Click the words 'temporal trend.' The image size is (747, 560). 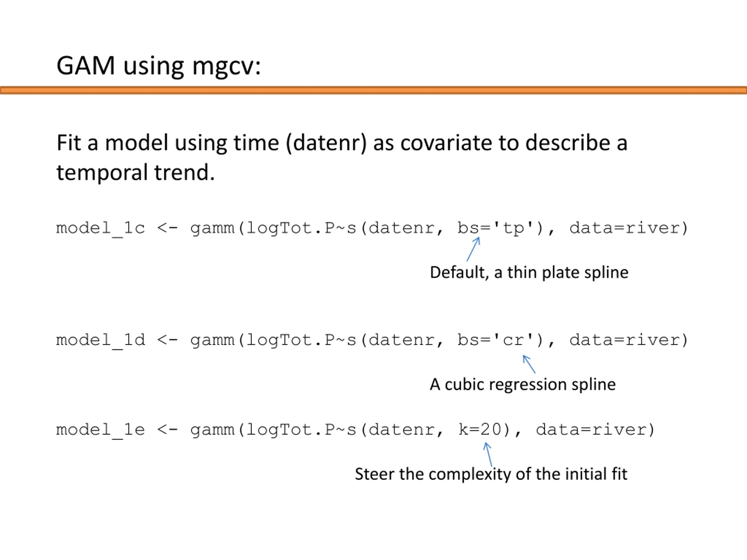tap(135, 173)
